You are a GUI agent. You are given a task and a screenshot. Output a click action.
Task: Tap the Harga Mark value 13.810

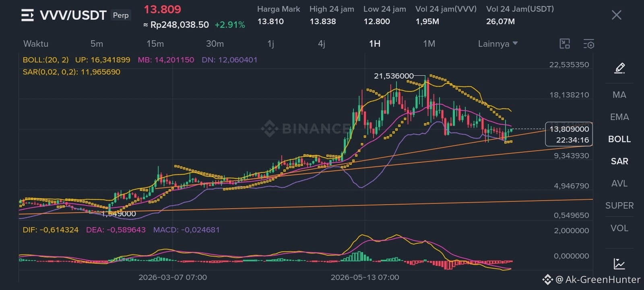pos(270,21)
